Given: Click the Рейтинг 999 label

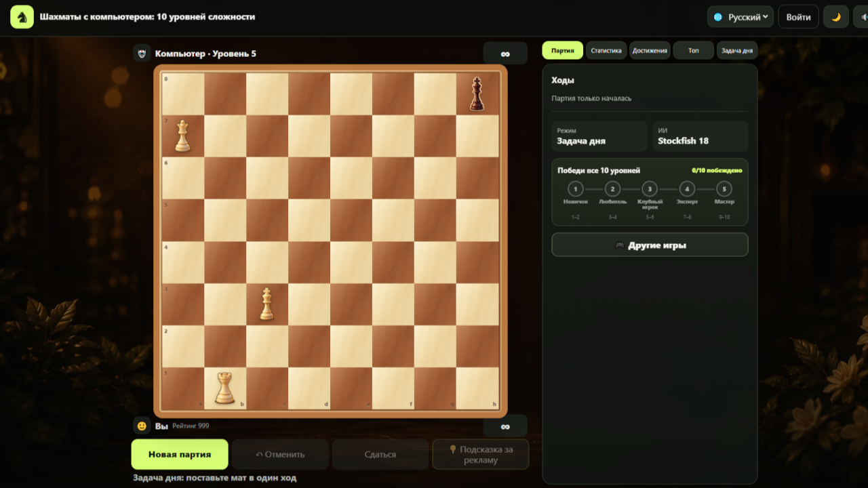Looking at the screenshot, I should (x=191, y=426).
